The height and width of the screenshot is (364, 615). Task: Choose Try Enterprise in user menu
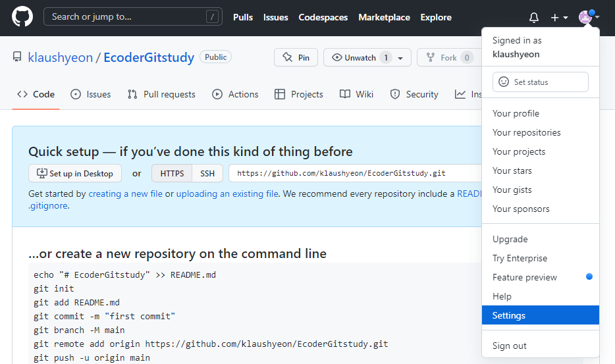pos(540,258)
